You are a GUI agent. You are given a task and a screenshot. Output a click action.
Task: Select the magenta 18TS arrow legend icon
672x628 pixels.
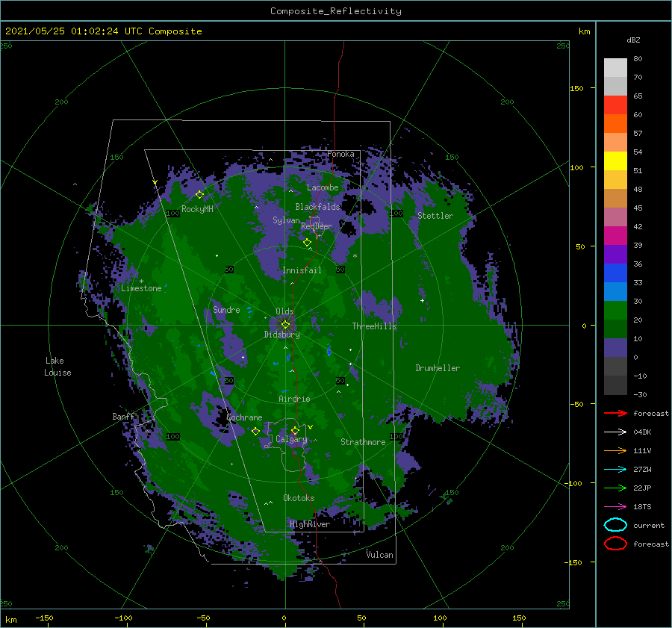(x=615, y=507)
